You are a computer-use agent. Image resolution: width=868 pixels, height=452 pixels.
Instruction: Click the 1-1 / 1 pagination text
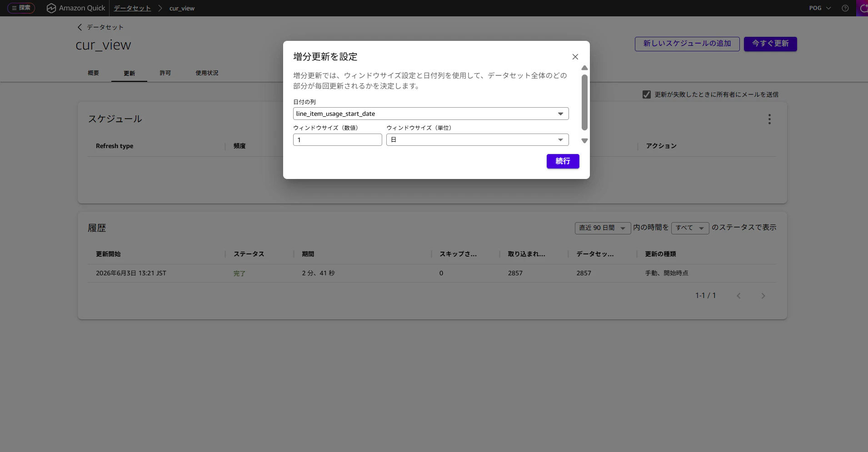click(x=706, y=295)
